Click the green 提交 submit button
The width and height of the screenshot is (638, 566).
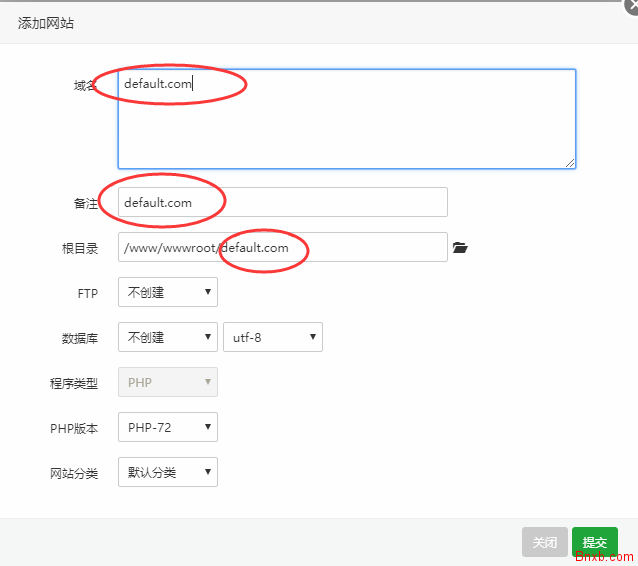594,542
